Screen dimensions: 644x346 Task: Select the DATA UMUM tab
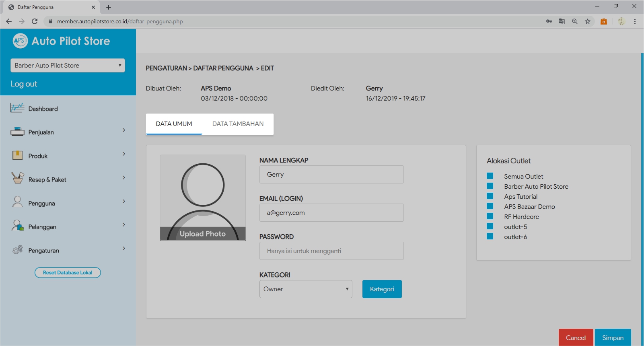[x=174, y=124]
